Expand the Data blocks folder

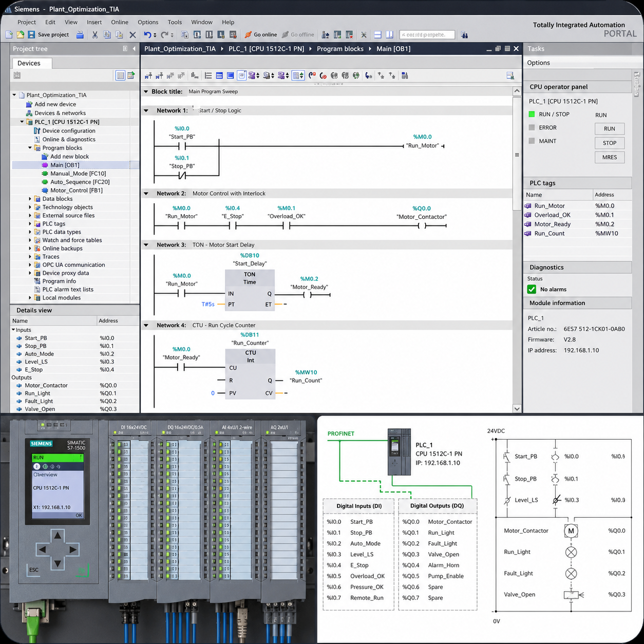30,199
